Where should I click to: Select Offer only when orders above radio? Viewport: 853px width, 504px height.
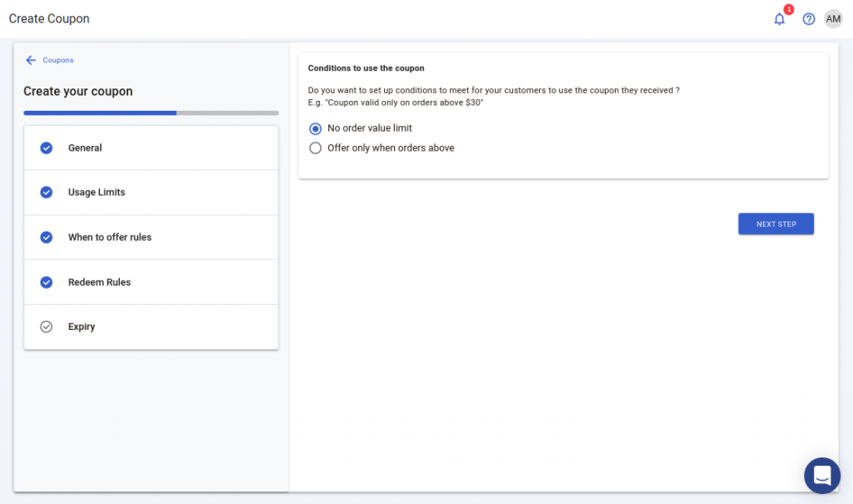coord(315,148)
